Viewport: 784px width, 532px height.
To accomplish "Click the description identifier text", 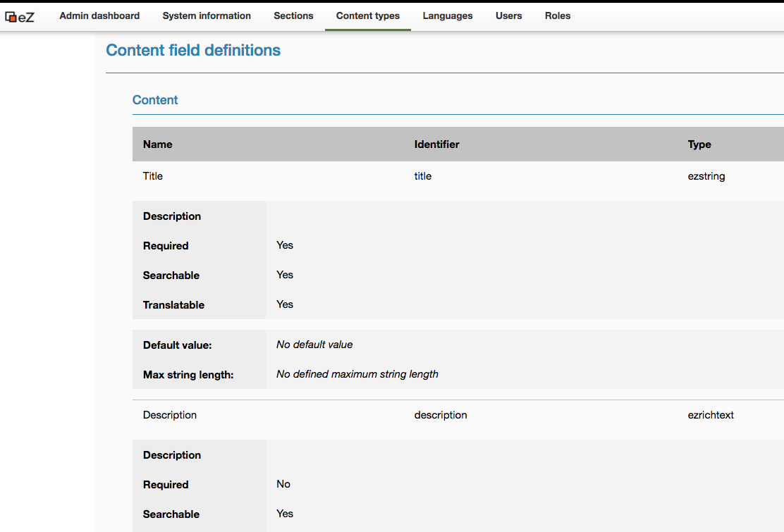I will 441,415.
